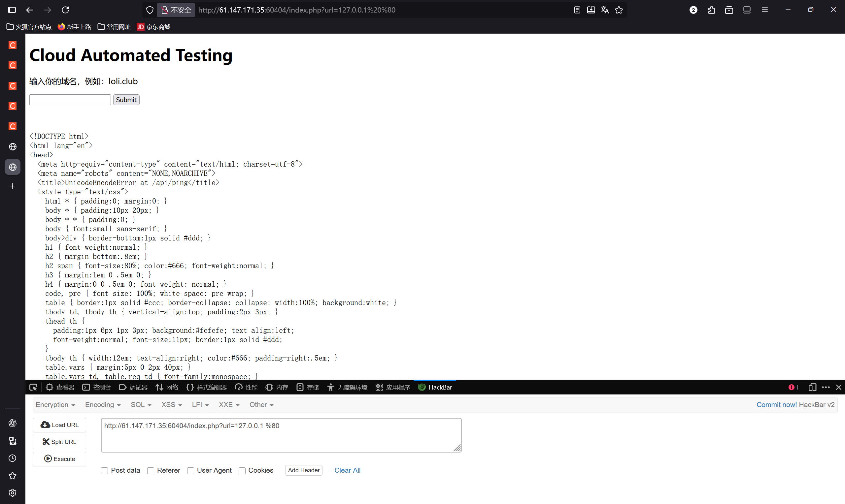Viewport: 845px width, 504px height.
Task: Click the bookmark star in address bar
Action: point(619,10)
